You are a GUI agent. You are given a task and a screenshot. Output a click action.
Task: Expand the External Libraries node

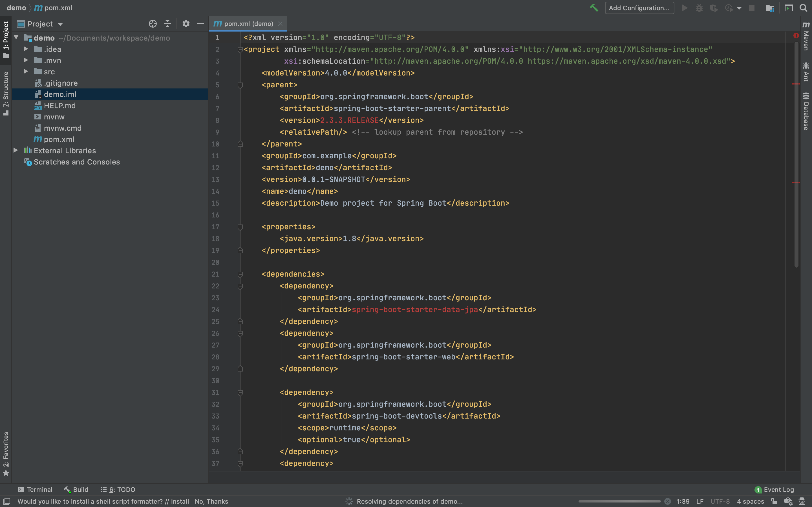tap(16, 150)
